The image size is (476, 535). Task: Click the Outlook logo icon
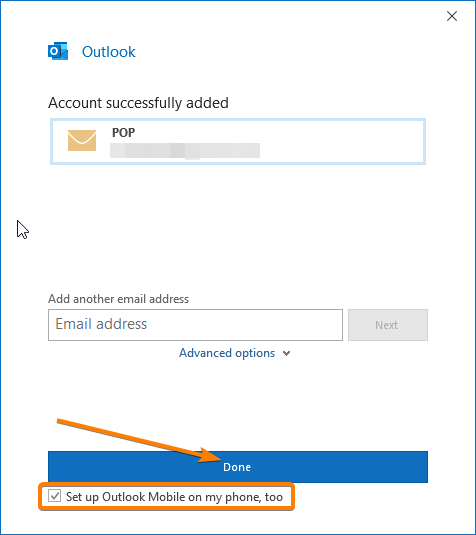click(58, 51)
